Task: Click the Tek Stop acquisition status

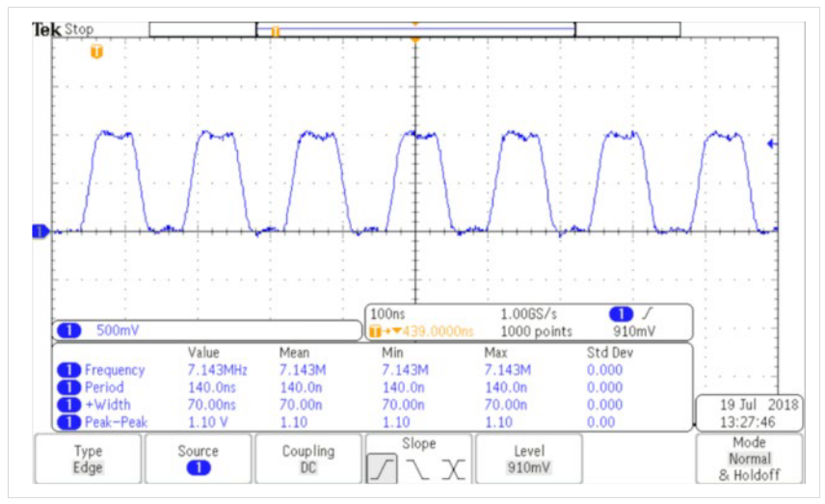Action: coord(63,30)
